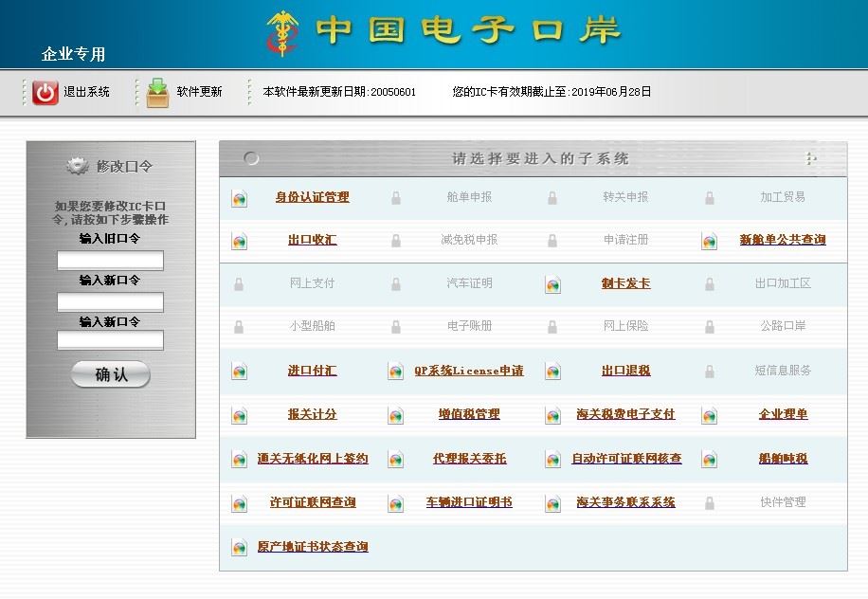868x599 pixels.
Task: Click the lock icon beside 舱单申报
Action: pyautogui.click(x=396, y=198)
